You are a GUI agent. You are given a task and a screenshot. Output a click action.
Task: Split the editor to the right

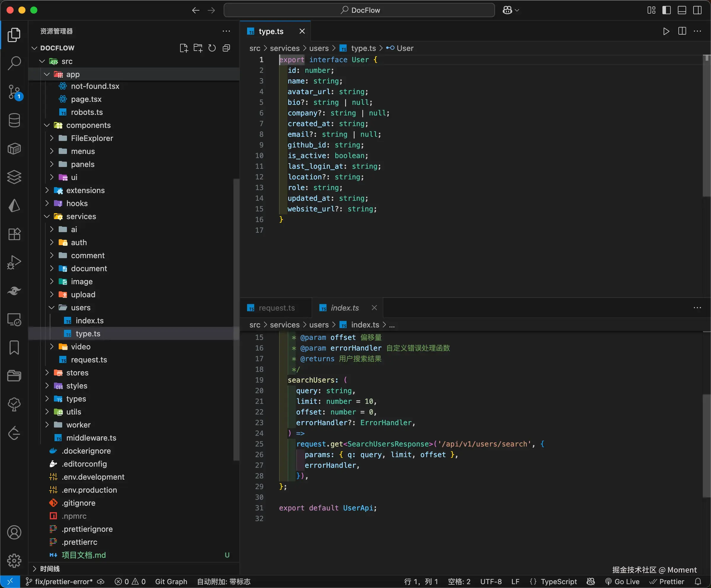point(682,31)
